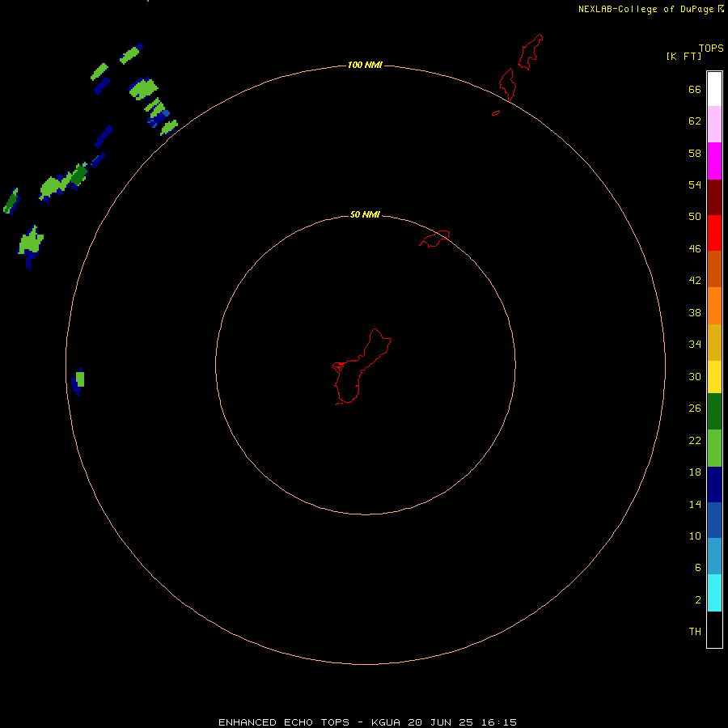728x728 pixels.
Task: Click the light pink 62 kft swatch
Action: tap(714, 125)
